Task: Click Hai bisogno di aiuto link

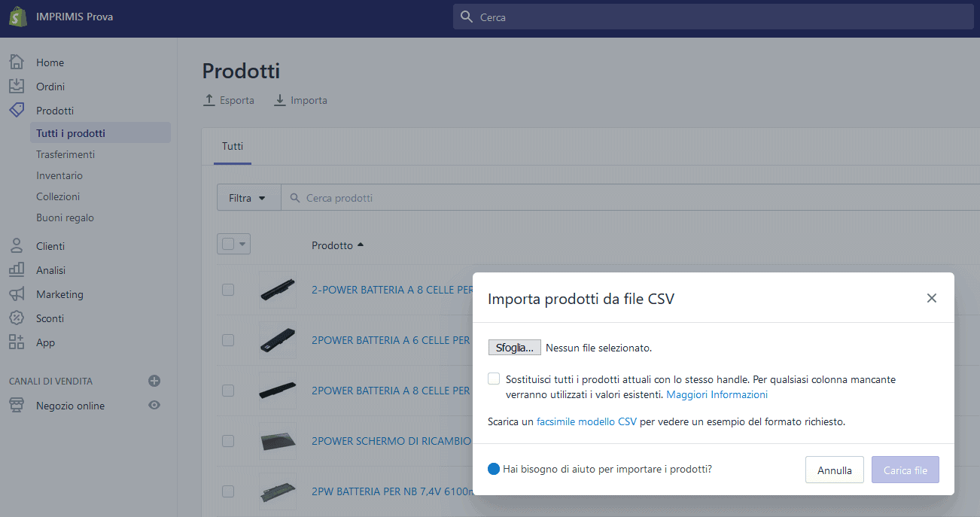Action: (x=607, y=469)
